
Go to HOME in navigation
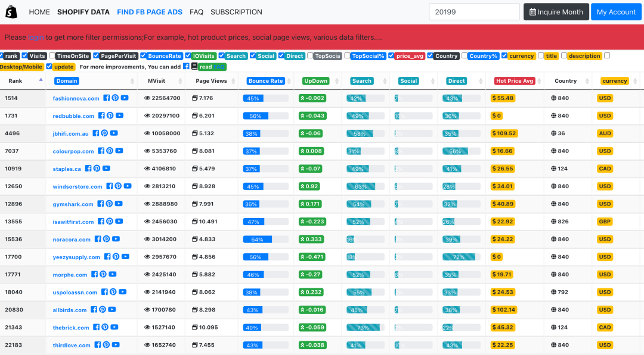pyautogui.click(x=39, y=12)
